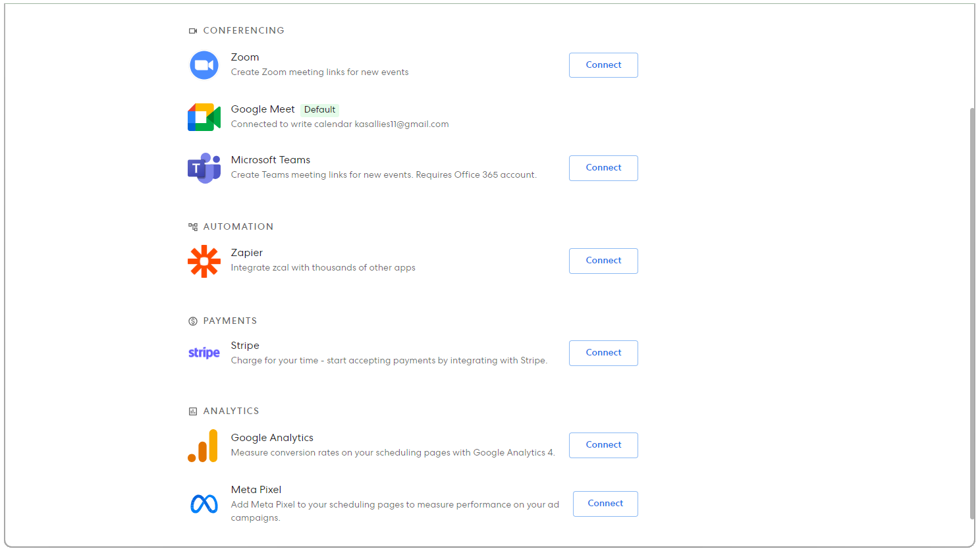980x551 pixels.
Task: Click the Google Analytics title text
Action: coord(272,438)
